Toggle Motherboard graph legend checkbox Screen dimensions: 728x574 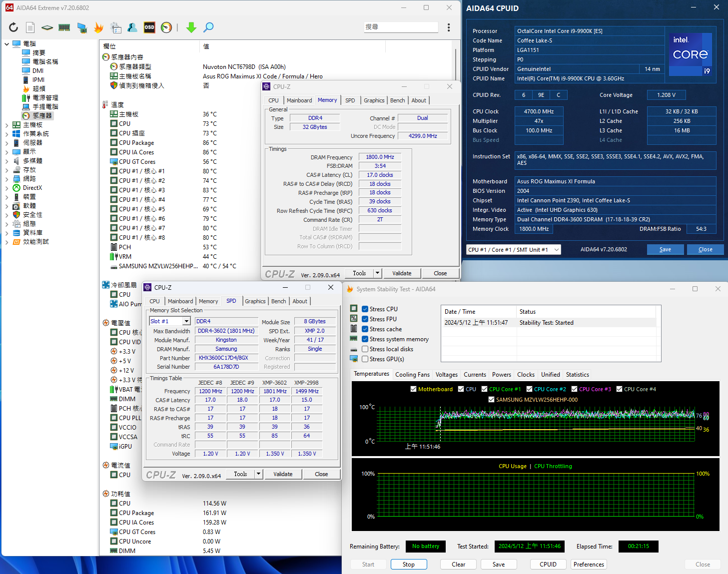tap(413, 389)
